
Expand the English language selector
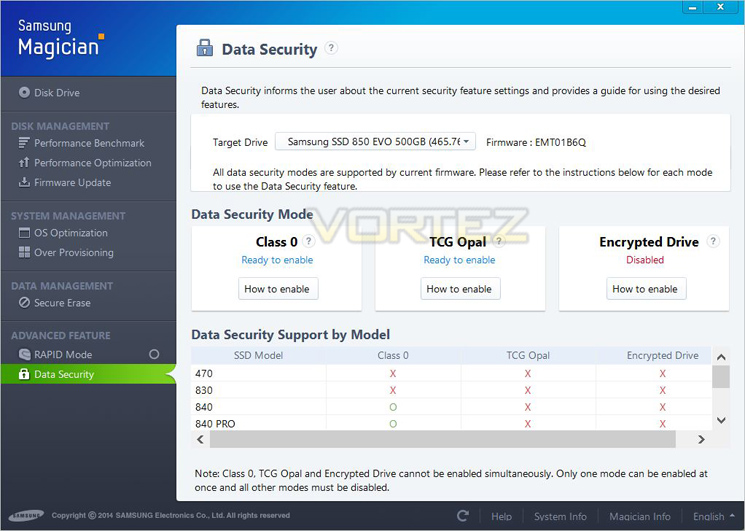[x=713, y=516]
